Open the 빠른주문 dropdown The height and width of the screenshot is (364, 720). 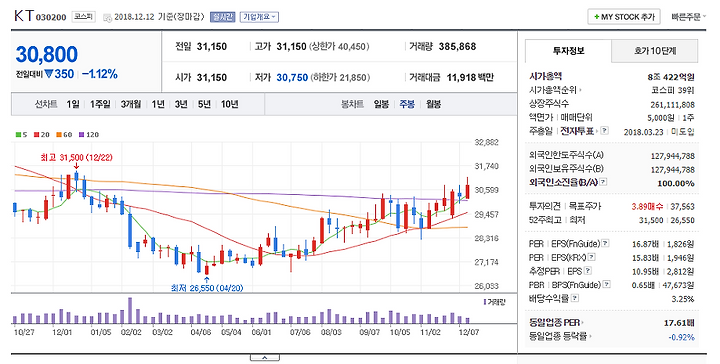[x=688, y=17]
